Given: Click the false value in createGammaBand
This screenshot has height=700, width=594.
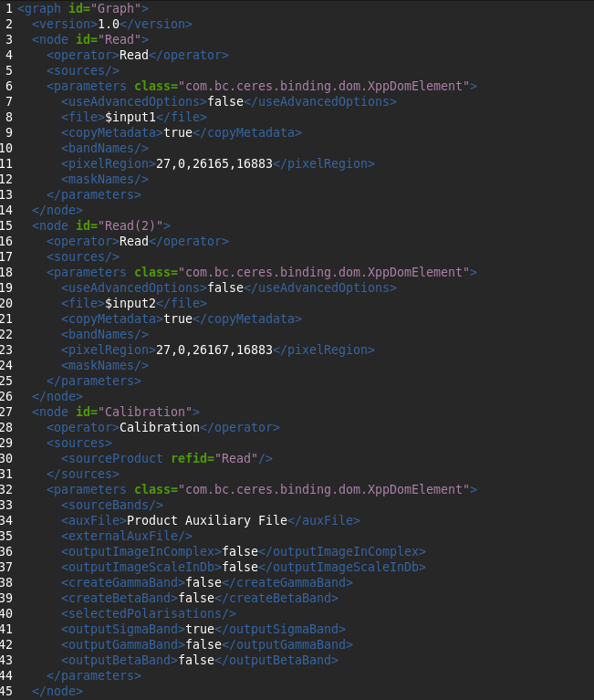Looking at the screenshot, I should click(203, 582).
